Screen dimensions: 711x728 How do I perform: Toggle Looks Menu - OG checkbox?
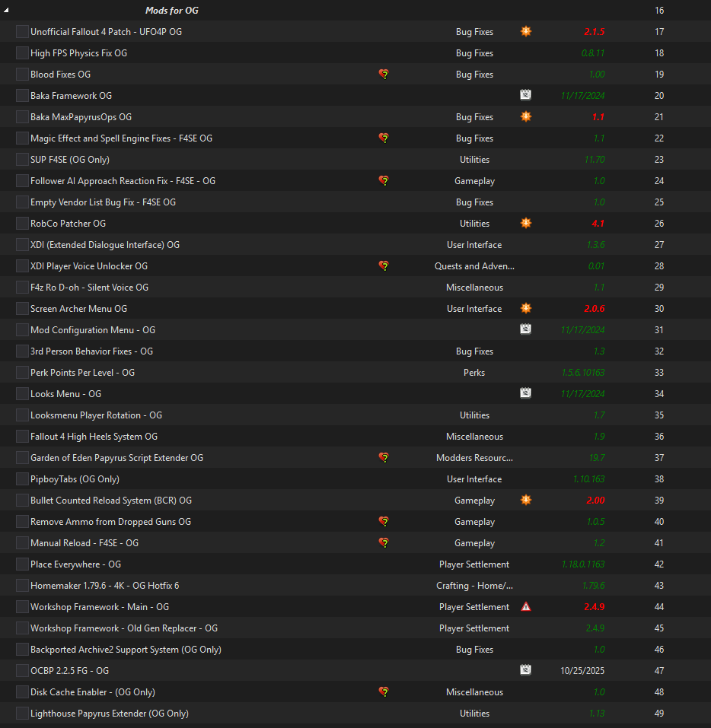click(22, 394)
